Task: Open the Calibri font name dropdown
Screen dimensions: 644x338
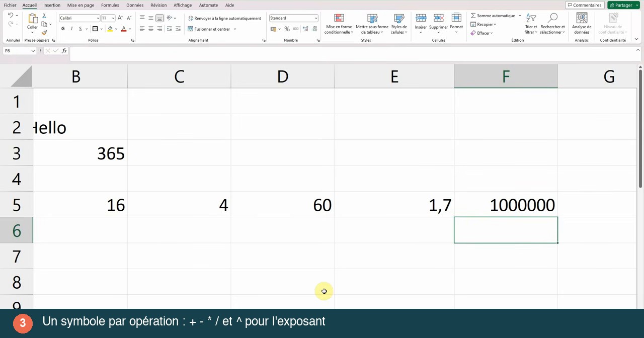Action: click(x=98, y=18)
